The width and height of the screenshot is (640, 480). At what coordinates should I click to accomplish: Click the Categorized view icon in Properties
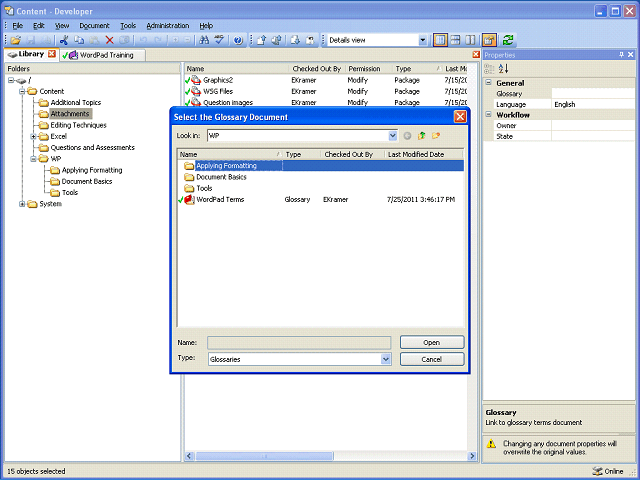489,69
